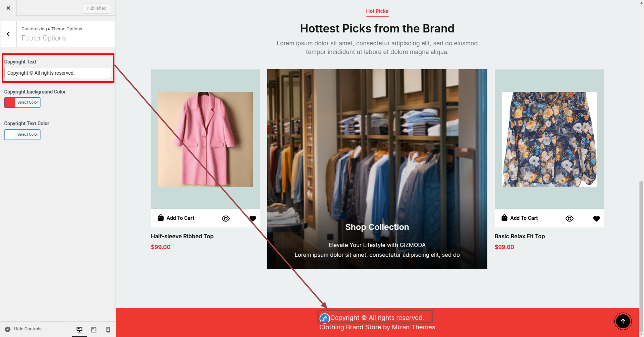Switch to tablet preview device icon

click(x=94, y=329)
